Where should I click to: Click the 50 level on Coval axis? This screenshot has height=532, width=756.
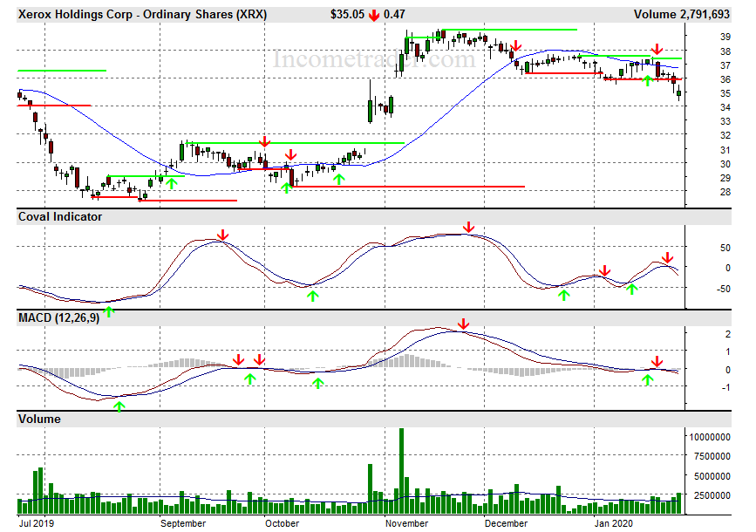click(x=725, y=248)
